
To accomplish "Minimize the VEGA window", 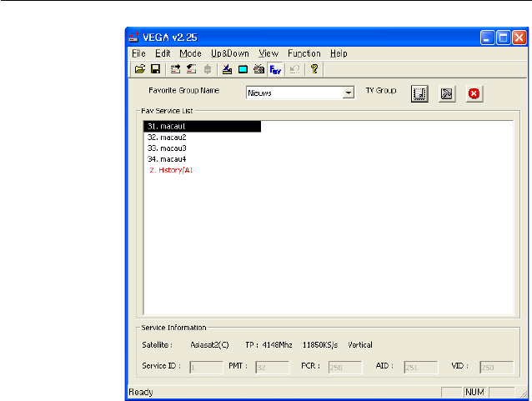I will pos(487,38).
